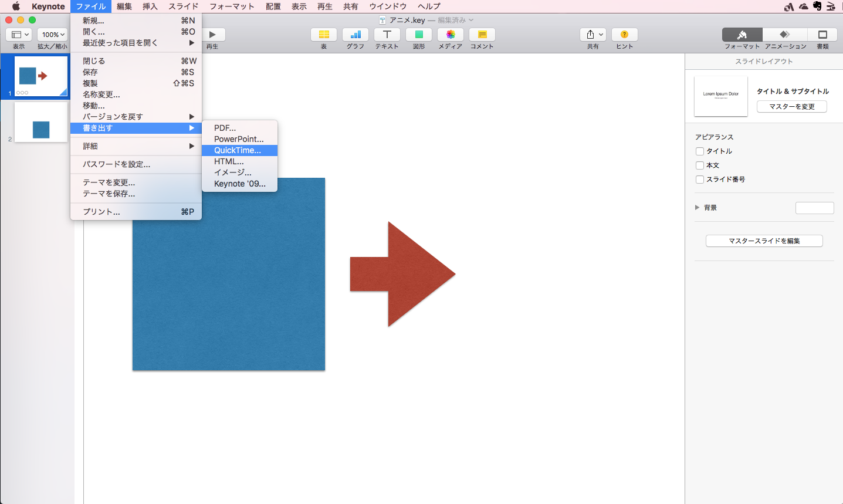Click the Table icon in toolbar

[324, 35]
